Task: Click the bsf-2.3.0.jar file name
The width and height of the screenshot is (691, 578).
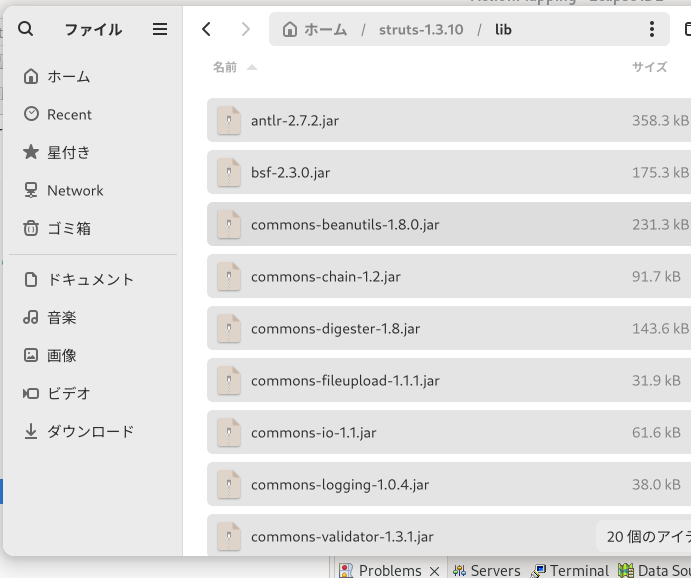Action: click(x=290, y=173)
